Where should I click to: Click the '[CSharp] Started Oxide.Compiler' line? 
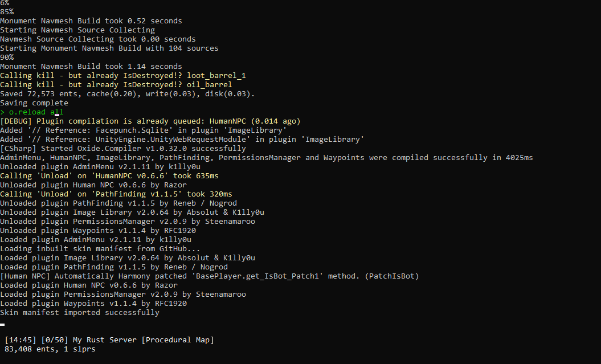123,149
